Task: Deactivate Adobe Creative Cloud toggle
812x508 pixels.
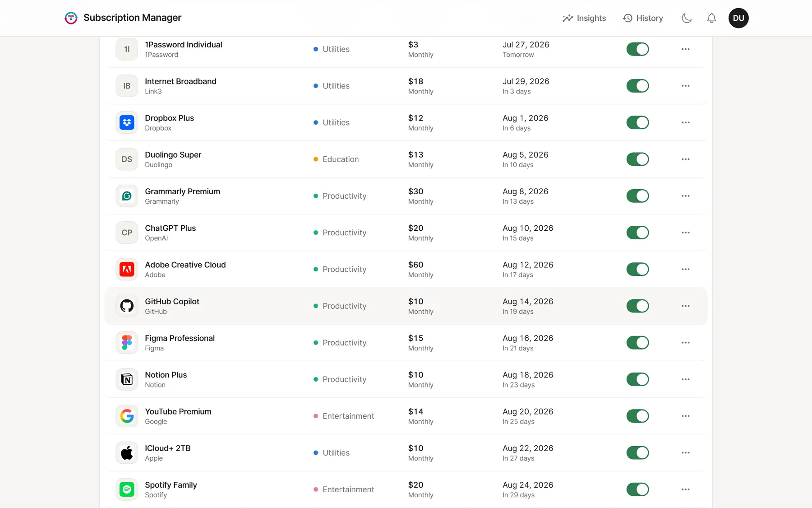Action: click(637, 269)
